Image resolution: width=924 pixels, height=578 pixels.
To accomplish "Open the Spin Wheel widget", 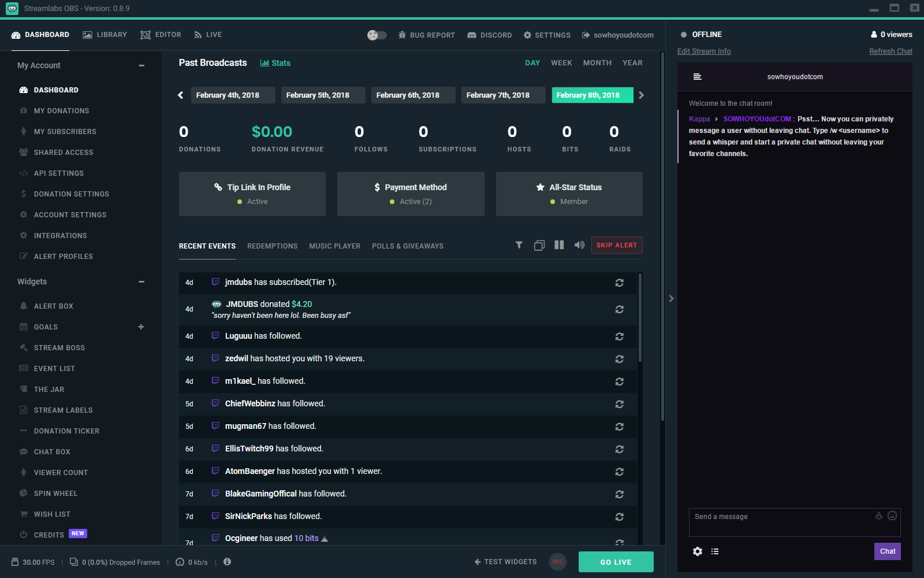I will [x=55, y=494].
